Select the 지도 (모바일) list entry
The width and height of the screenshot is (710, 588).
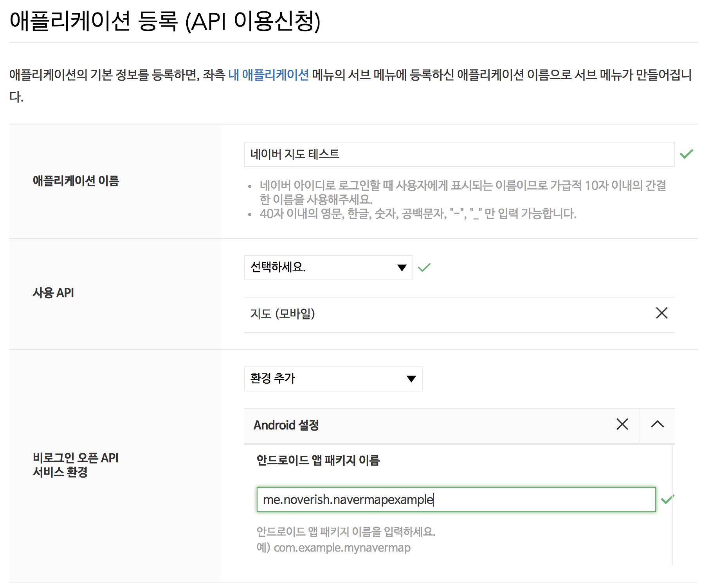(283, 314)
